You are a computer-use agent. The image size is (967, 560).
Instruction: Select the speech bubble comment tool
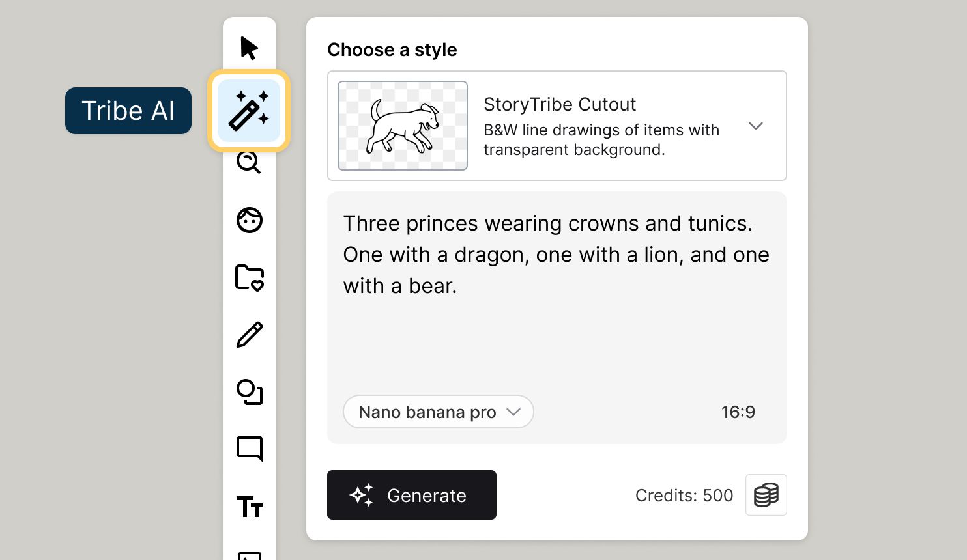(x=249, y=449)
